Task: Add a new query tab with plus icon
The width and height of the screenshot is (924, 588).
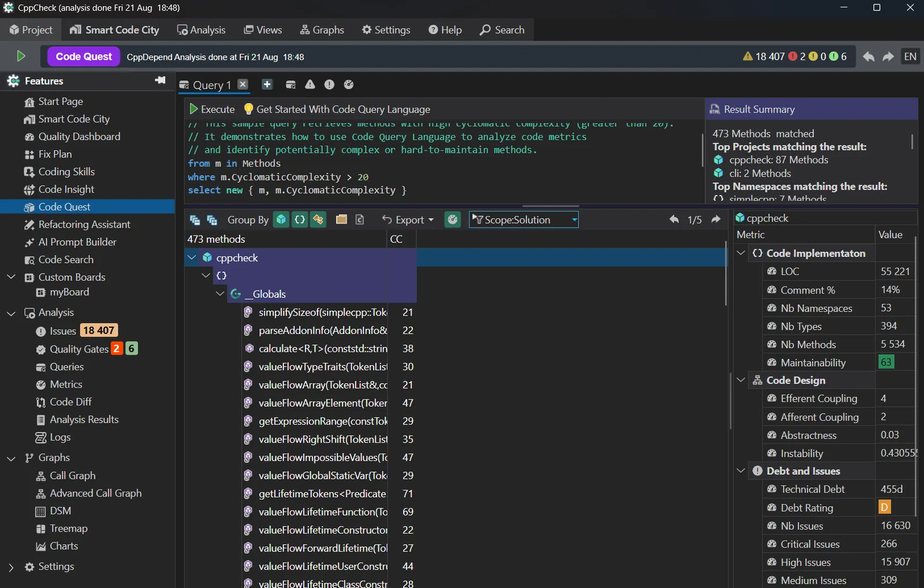Action: pos(267,84)
